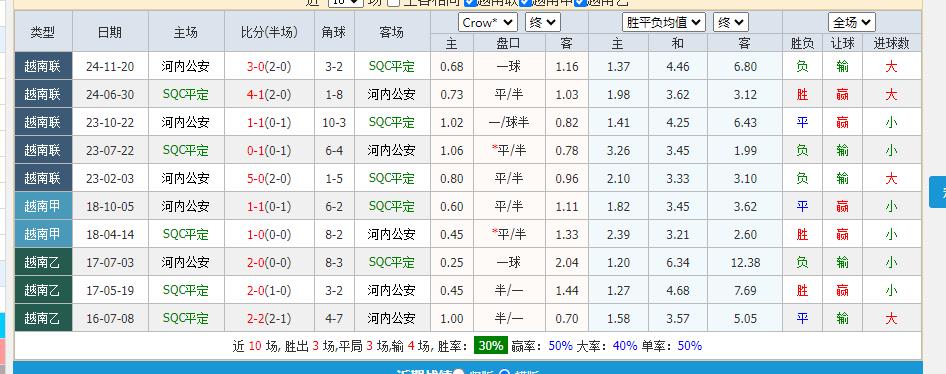The width and height of the screenshot is (946, 374).
Task: Click the 越南甲 league cell in the 18-10-05 row
Action: 43,206
